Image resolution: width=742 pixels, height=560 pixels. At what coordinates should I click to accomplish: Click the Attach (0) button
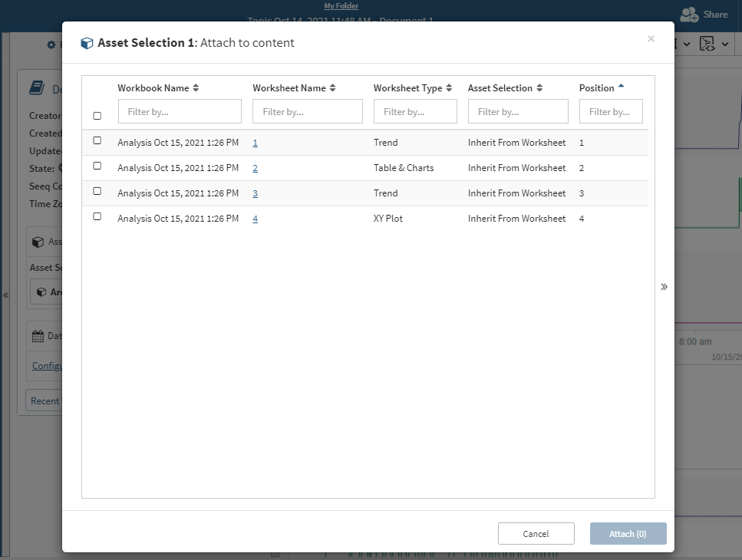[628, 533]
